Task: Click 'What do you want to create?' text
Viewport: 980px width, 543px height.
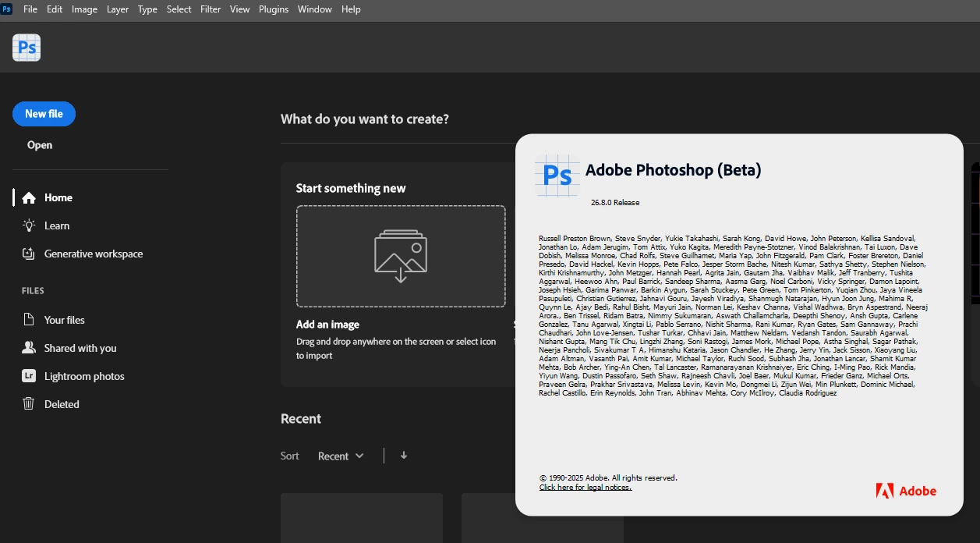Action: pos(365,119)
